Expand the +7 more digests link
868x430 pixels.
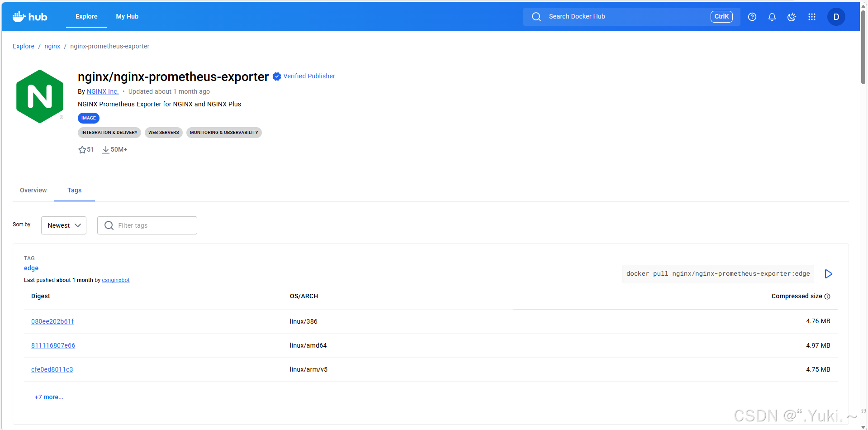click(49, 397)
